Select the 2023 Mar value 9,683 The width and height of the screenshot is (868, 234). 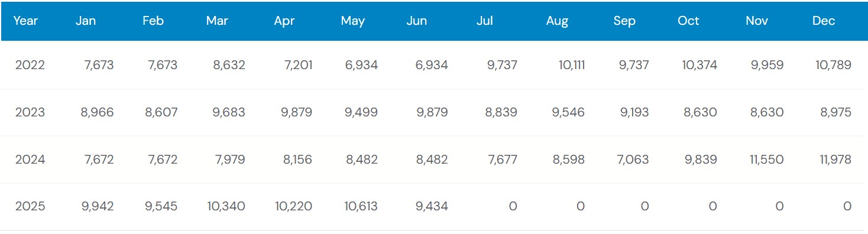(x=230, y=112)
